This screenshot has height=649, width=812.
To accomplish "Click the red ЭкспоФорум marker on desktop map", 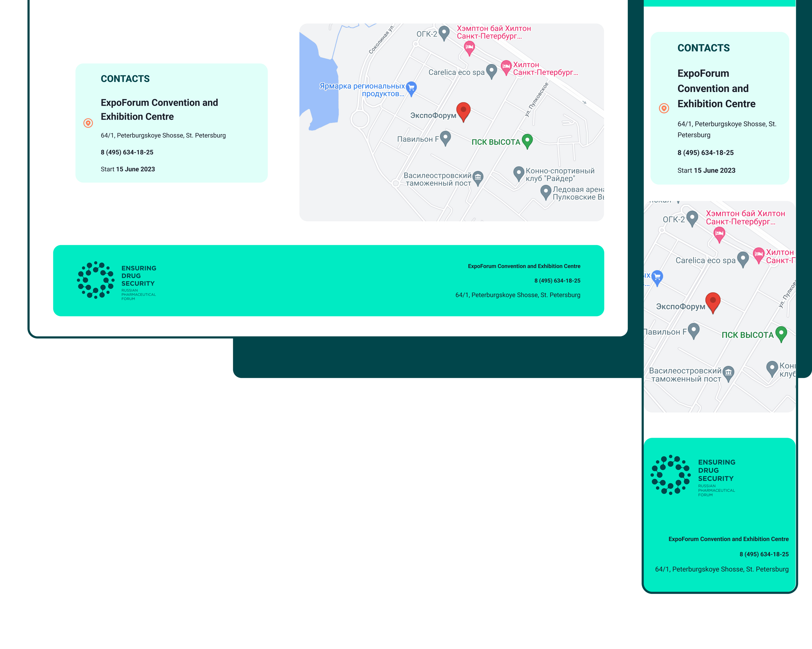I will click(x=463, y=111).
